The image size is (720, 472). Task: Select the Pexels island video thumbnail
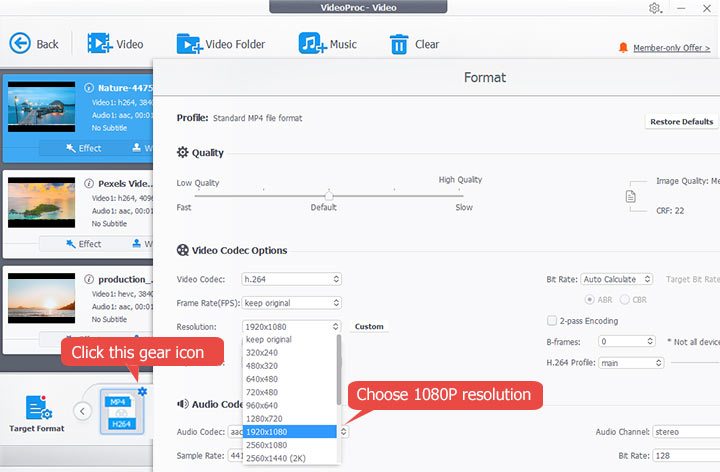(41, 202)
